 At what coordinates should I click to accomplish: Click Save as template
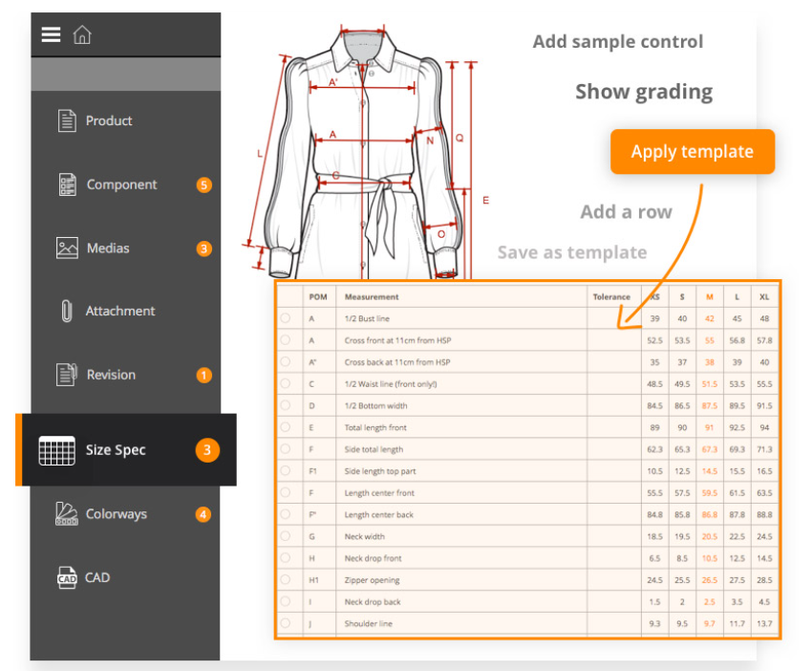(x=571, y=252)
